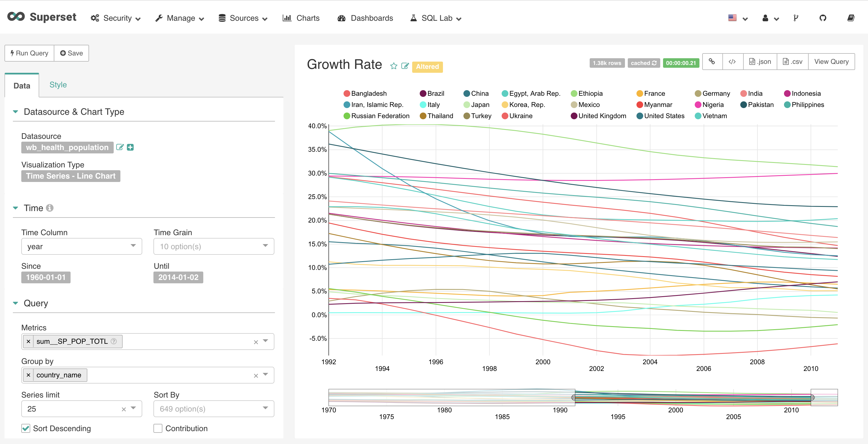The height and width of the screenshot is (444, 868).
Task: Copy the chart short link via link icon
Action: point(712,62)
